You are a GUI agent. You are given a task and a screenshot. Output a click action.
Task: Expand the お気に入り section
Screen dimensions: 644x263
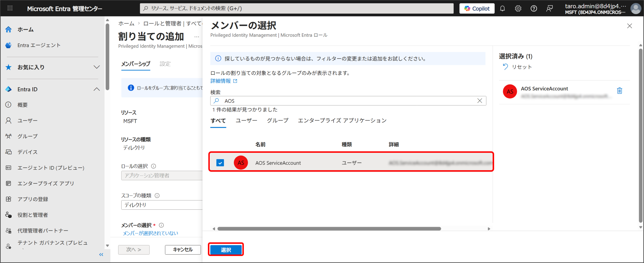97,67
